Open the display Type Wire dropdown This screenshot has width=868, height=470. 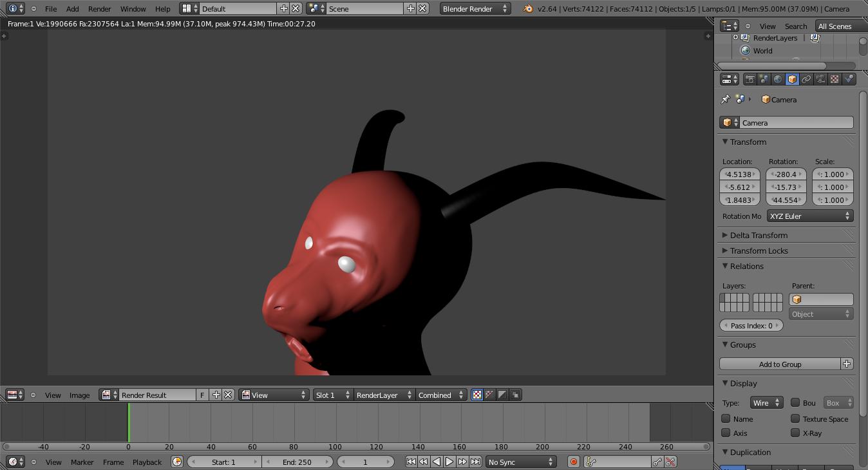pos(766,402)
